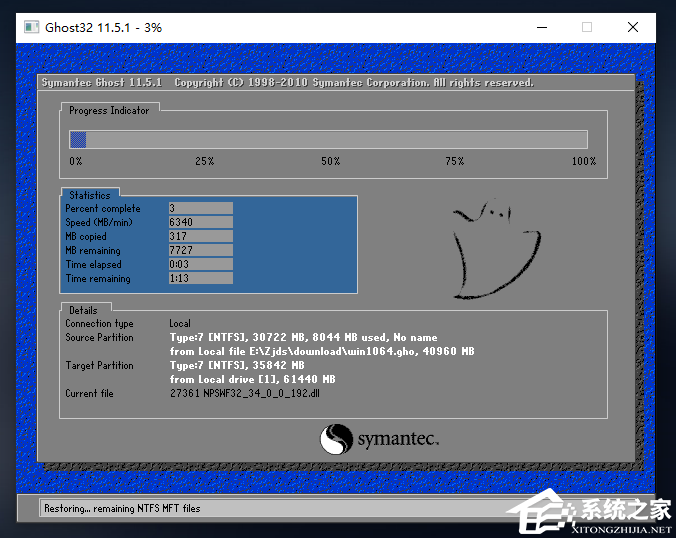676x538 pixels.
Task: Minimize the Ghost32 window
Action: point(541,27)
